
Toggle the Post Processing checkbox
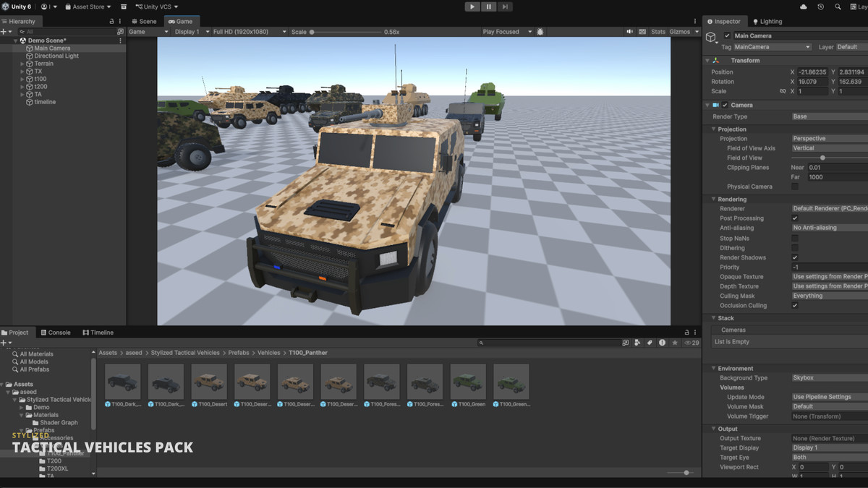[x=795, y=218]
